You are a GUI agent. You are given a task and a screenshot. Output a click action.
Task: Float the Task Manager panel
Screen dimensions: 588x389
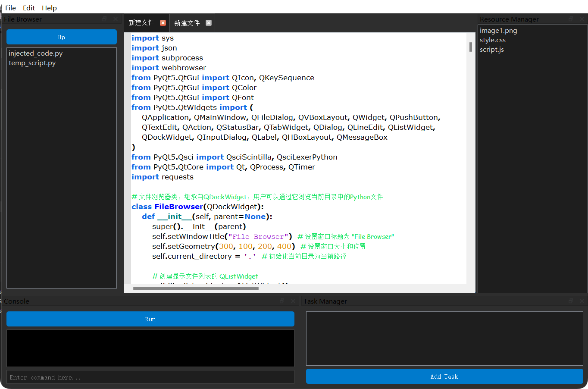click(x=571, y=301)
